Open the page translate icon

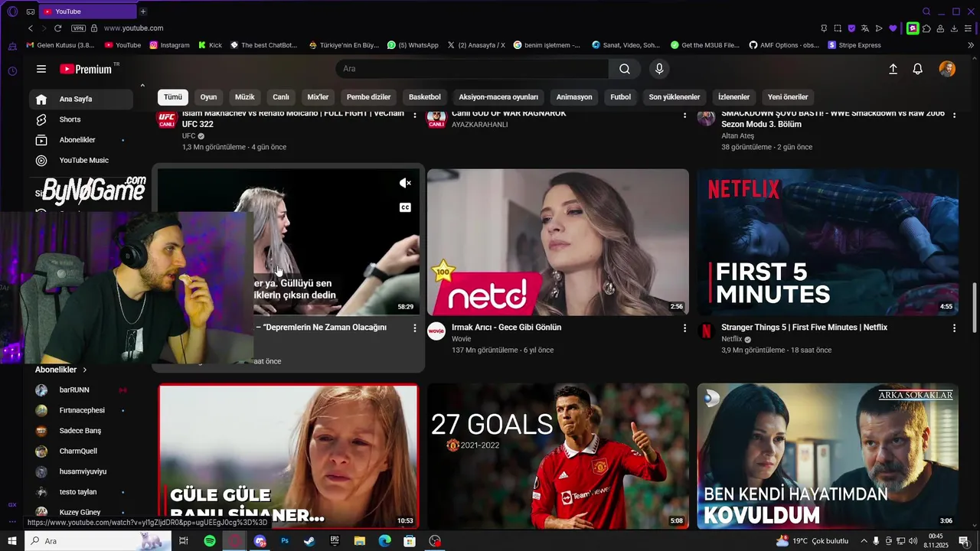click(x=865, y=28)
